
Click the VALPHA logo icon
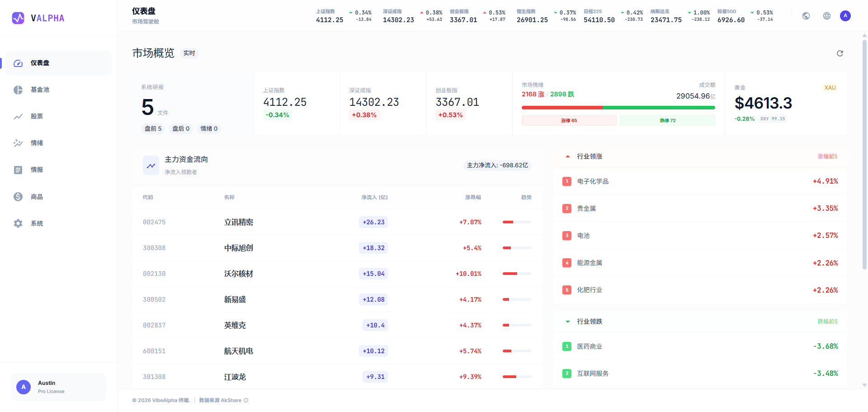[x=18, y=18]
